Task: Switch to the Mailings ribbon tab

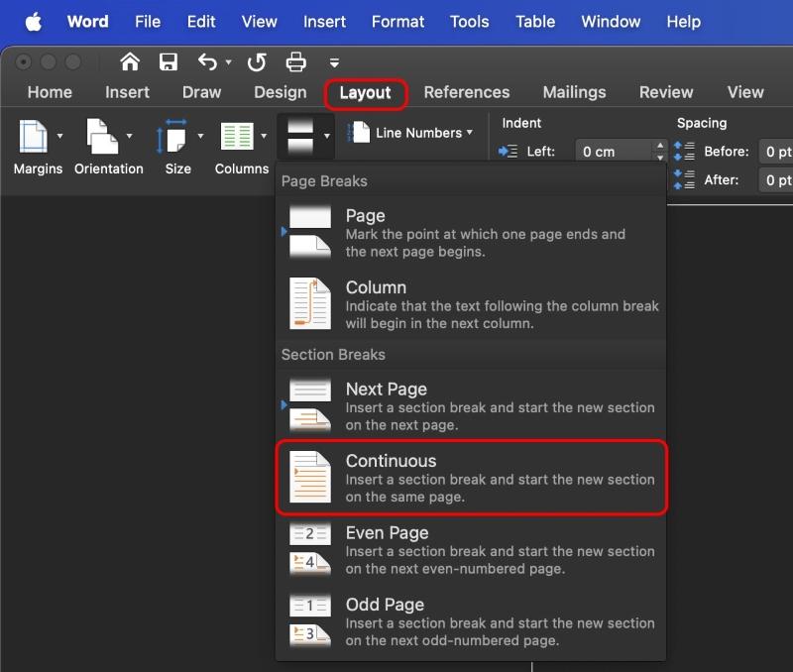Action: coord(574,92)
